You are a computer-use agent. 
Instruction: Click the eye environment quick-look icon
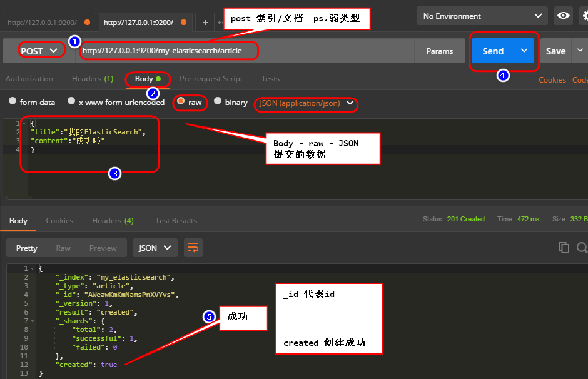[x=563, y=16]
